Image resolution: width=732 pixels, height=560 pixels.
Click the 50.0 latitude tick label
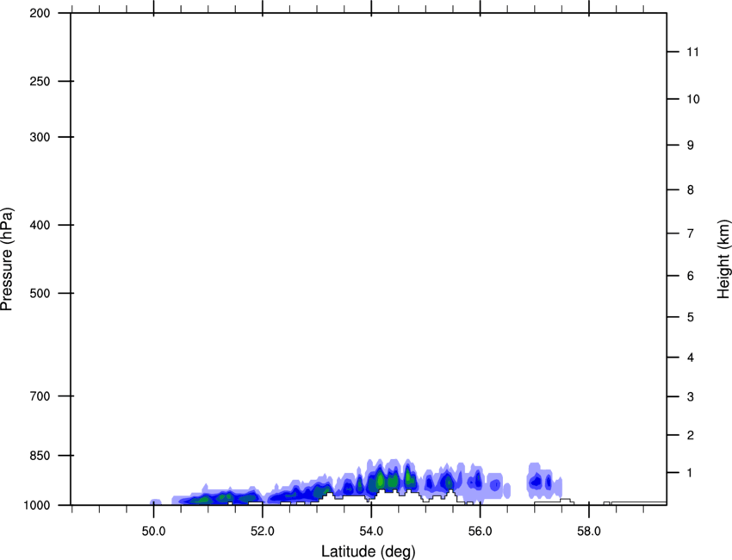[154, 532]
